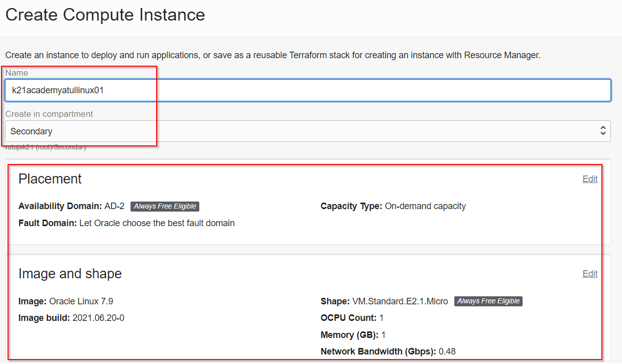Click the Always Free Eligible badge beside AD-2

(x=165, y=207)
